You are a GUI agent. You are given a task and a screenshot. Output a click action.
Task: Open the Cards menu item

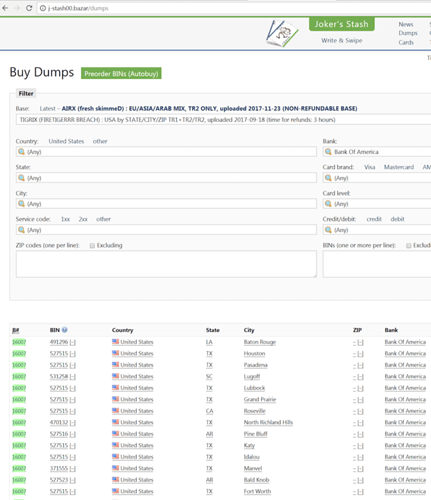pos(406,42)
